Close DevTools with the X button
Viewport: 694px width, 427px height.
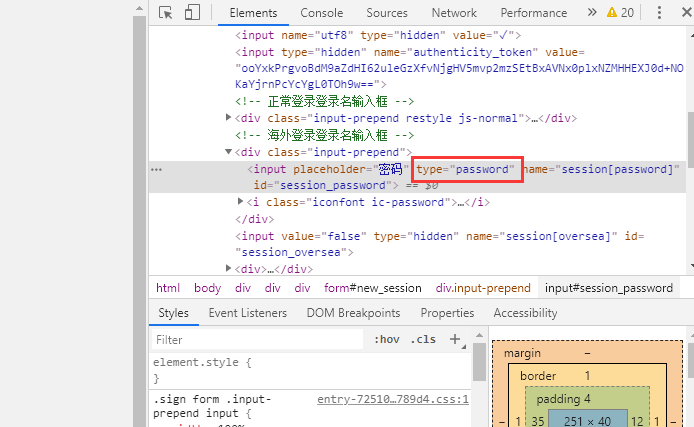pos(686,12)
